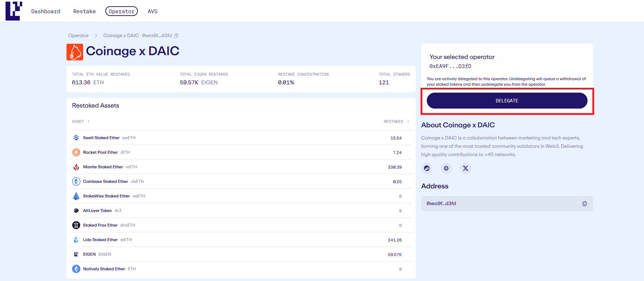Open operator's X (Twitter) profile

coord(465,168)
